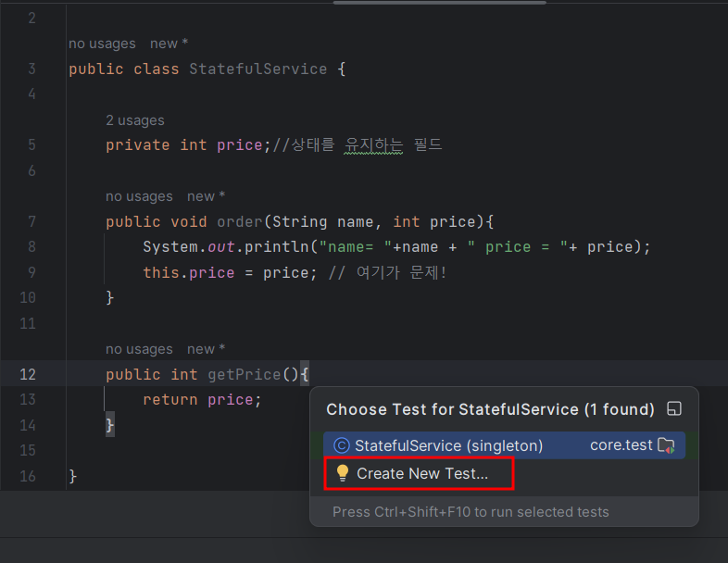Click the order method name
Image resolution: width=728 pixels, height=563 pixels.
coord(240,222)
